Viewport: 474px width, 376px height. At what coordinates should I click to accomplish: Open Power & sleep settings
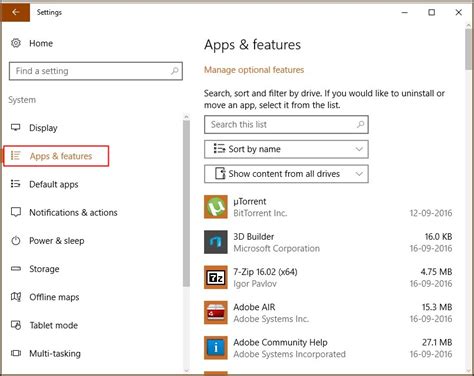(57, 241)
